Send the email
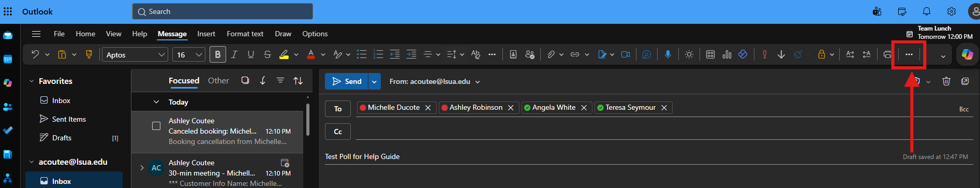980x188 pixels. coord(347,81)
